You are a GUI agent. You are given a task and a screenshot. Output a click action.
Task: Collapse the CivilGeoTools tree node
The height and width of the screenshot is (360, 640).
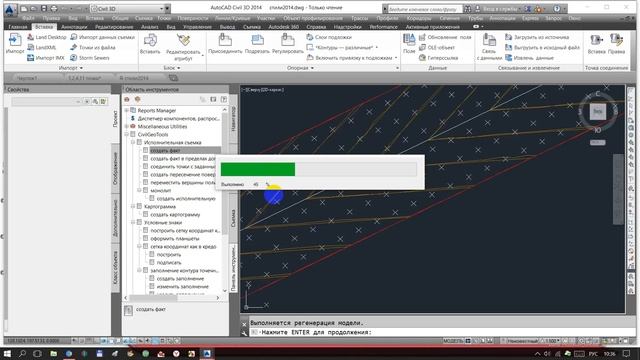point(127,134)
